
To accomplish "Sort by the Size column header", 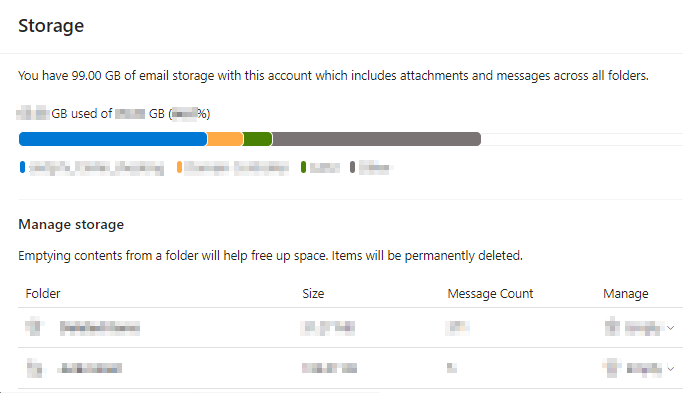I will click(x=313, y=293).
